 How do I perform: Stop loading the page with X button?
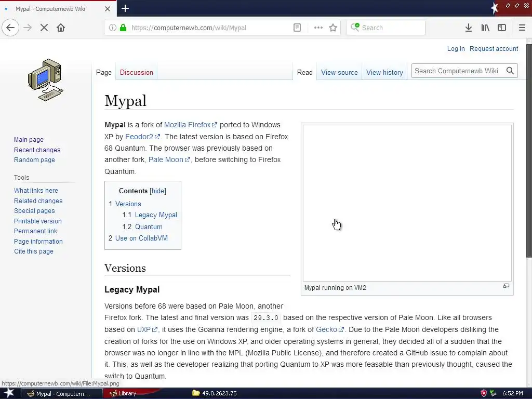[x=44, y=28]
